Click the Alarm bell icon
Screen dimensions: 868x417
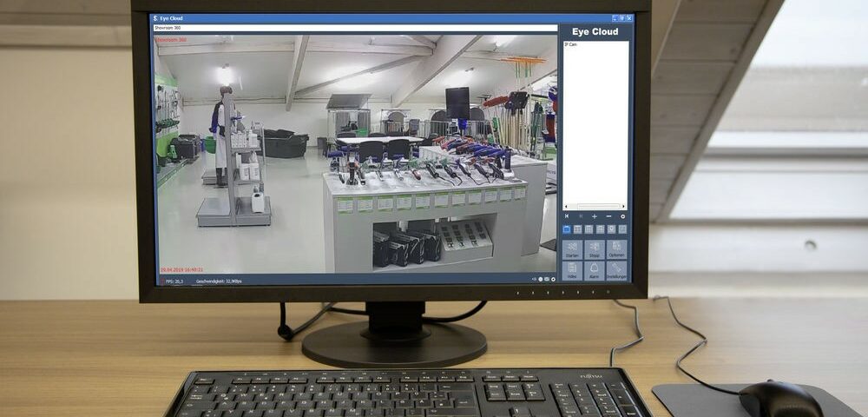pyautogui.click(x=595, y=270)
